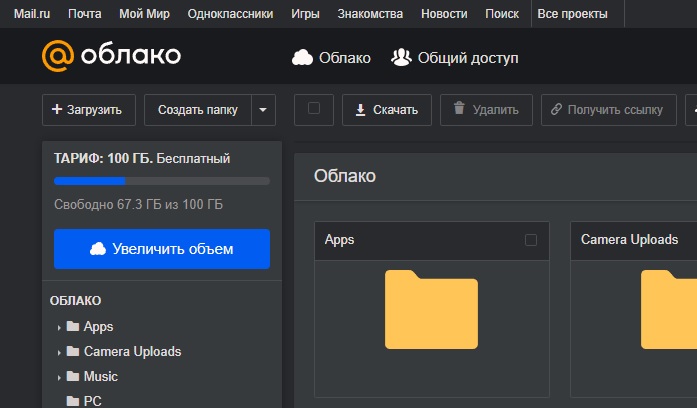
Task: Click the people icon for Общий доступ
Action: [401, 57]
